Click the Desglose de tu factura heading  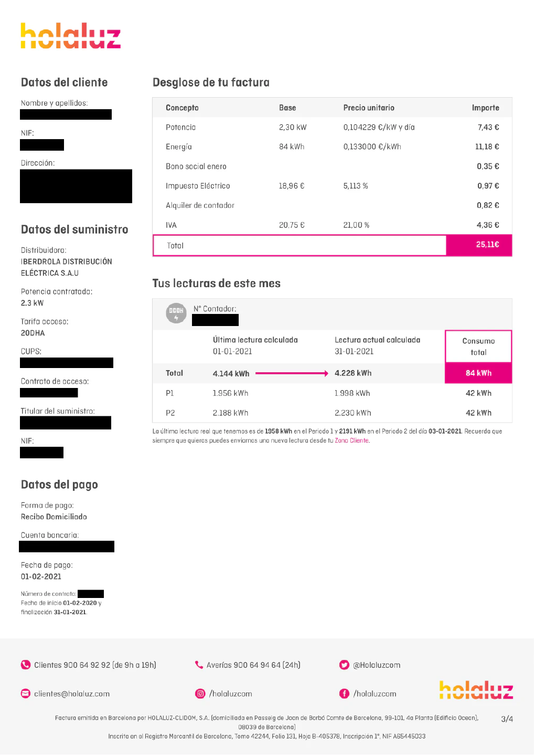tap(211, 82)
